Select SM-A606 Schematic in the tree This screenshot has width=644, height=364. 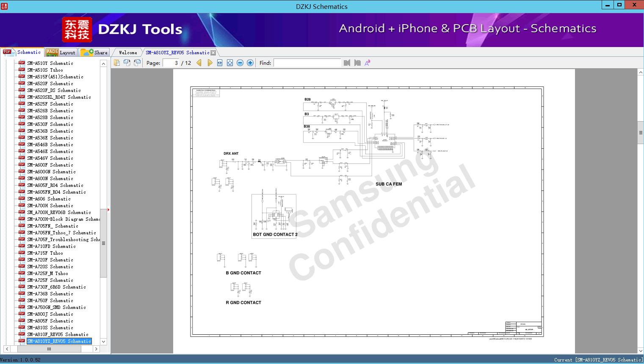pos(49,199)
